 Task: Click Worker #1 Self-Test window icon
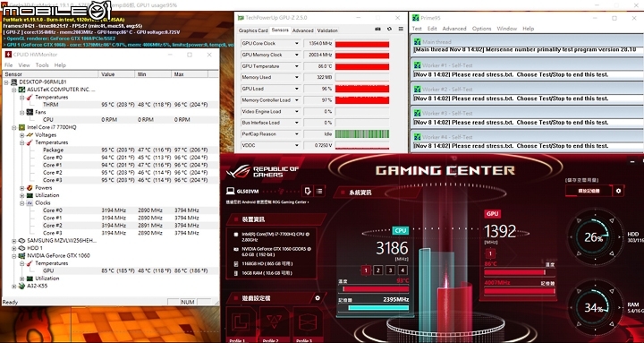click(x=418, y=65)
